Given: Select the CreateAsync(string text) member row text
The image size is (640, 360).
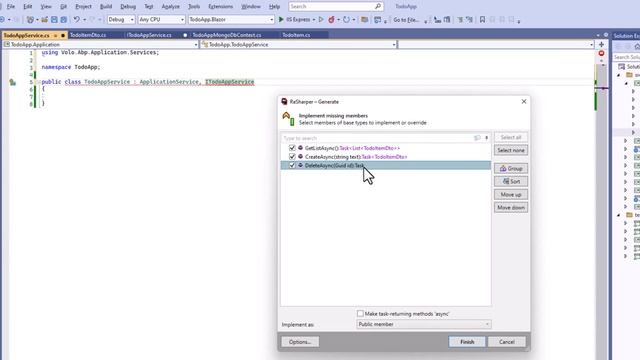Looking at the screenshot, I should (x=356, y=157).
